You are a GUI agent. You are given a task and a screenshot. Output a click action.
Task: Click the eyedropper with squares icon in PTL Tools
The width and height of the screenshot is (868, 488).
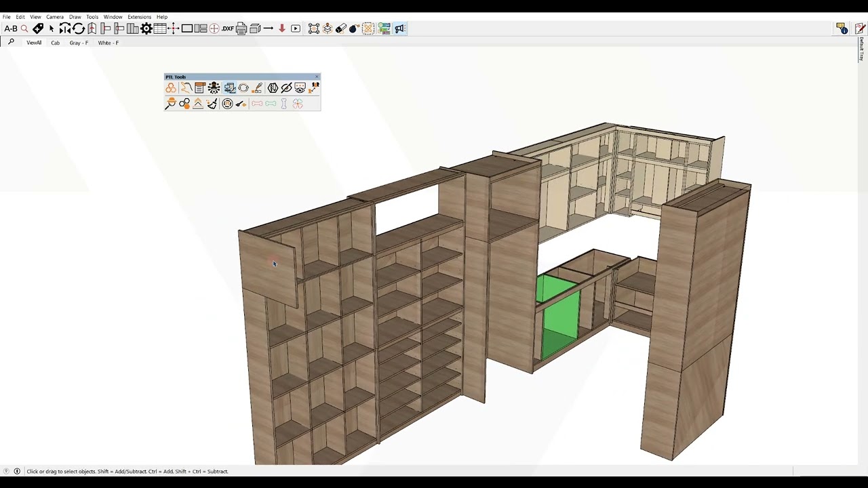(x=258, y=88)
